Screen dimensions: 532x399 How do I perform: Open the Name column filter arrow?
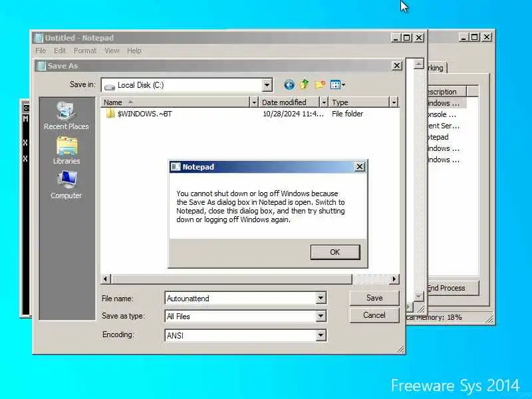[x=254, y=102]
